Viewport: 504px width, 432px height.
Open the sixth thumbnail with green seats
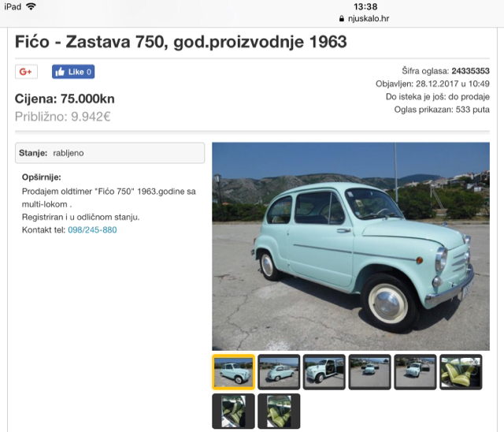(461, 372)
